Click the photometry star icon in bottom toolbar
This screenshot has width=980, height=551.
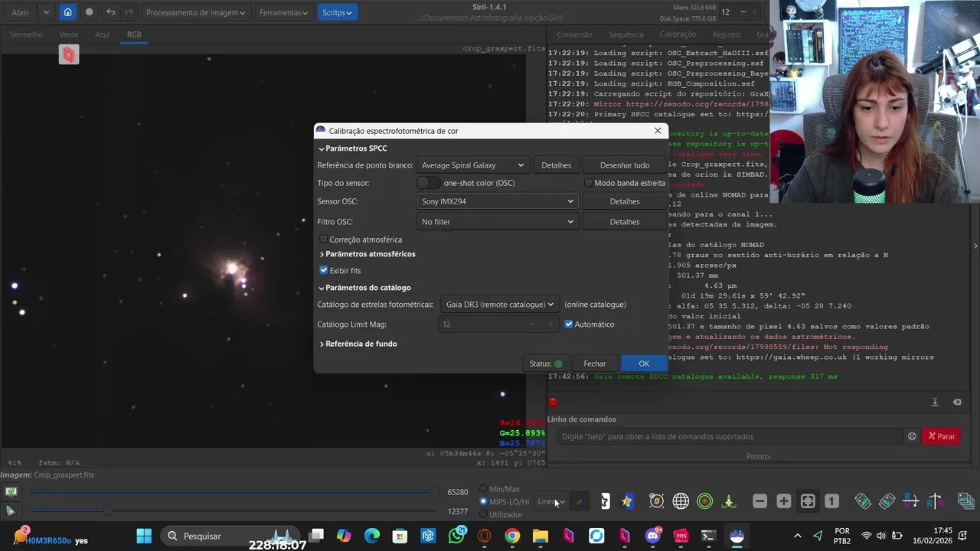[628, 501]
